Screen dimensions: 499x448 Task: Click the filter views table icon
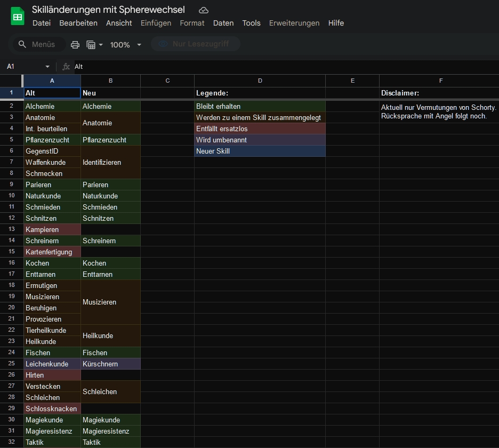click(91, 45)
